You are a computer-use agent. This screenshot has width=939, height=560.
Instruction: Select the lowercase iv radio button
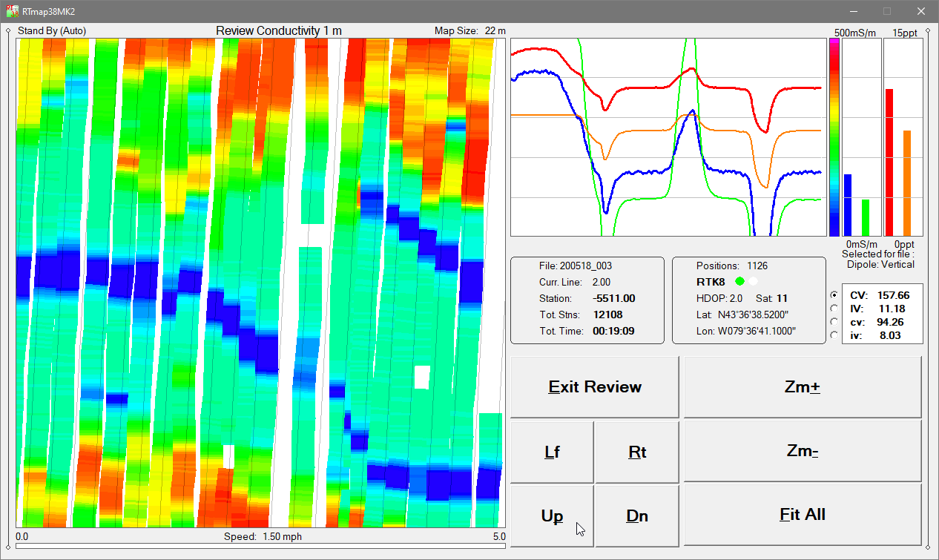[834, 335]
